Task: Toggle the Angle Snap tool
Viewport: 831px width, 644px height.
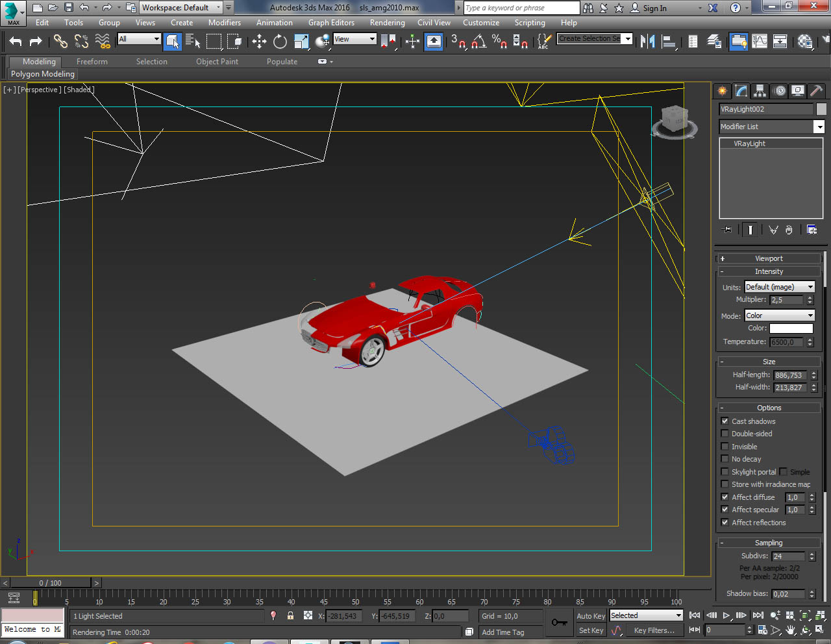Action: pyautogui.click(x=479, y=42)
